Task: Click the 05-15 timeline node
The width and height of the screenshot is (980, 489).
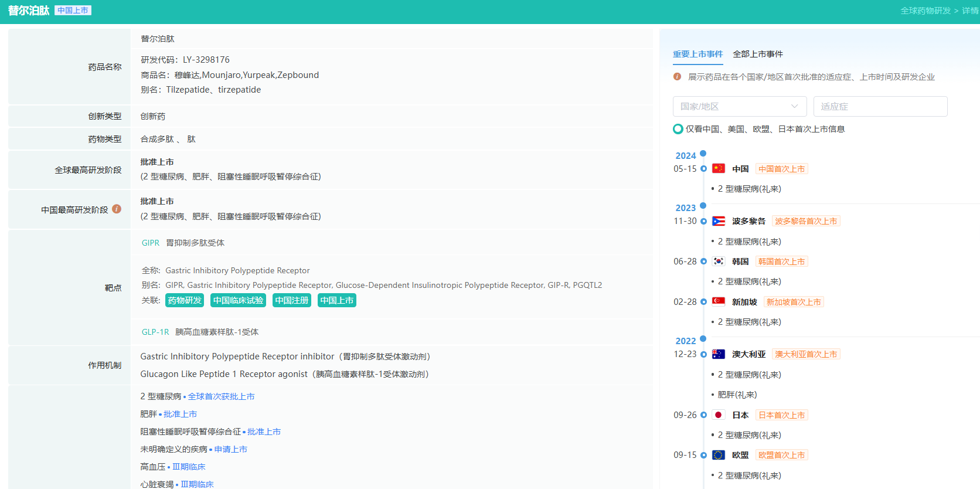Action: pyautogui.click(x=703, y=169)
